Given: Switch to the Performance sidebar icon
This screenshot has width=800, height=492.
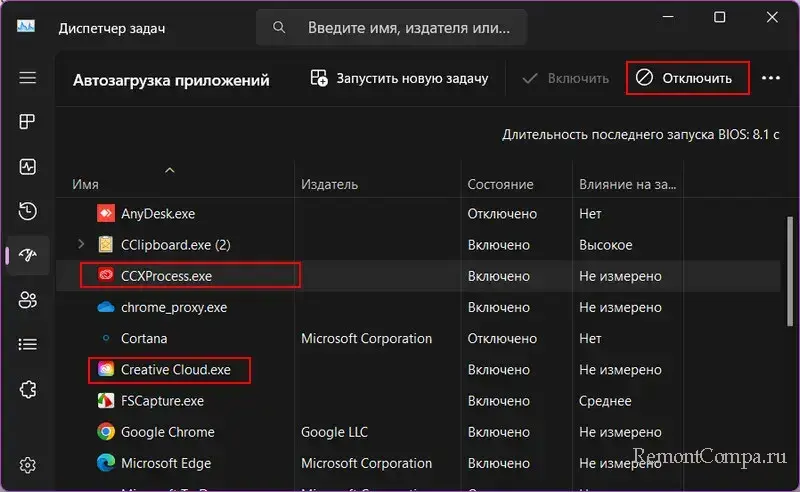Looking at the screenshot, I should click(28, 167).
